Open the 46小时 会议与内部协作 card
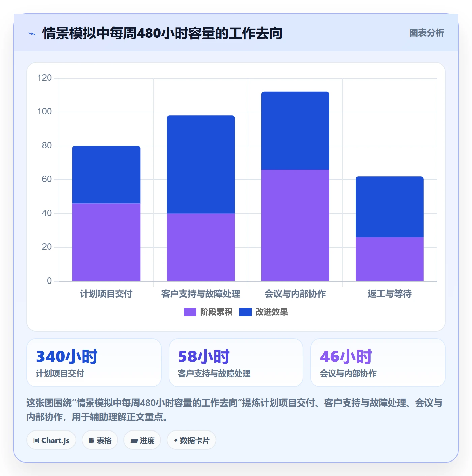 point(378,363)
